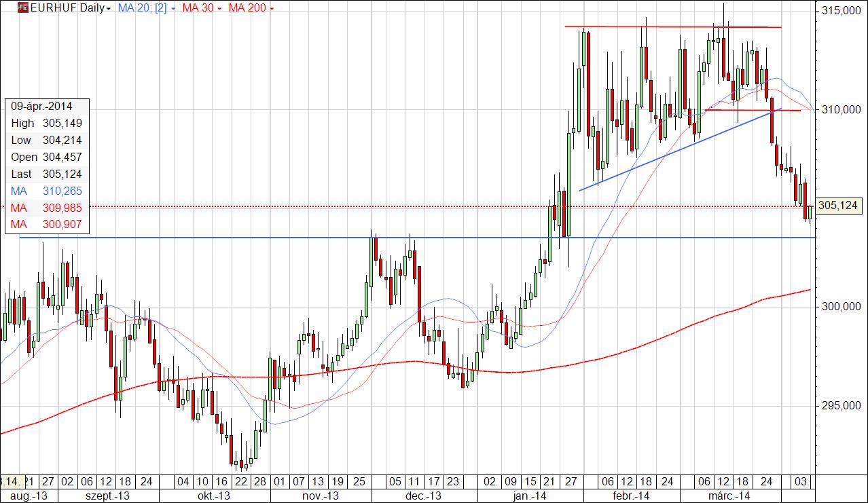Image resolution: width=868 pixels, height=503 pixels.
Task: Select the Open 304,457 row
Action: (47, 157)
